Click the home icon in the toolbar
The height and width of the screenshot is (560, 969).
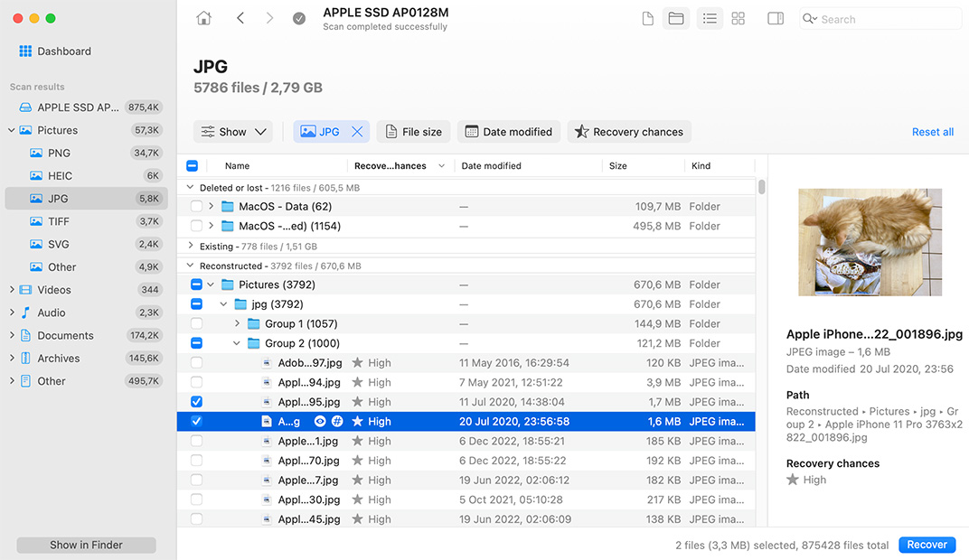[203, 17]
